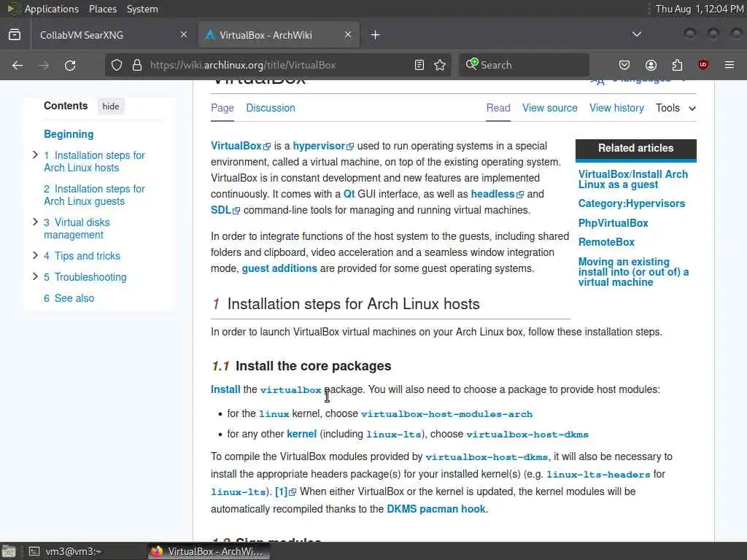
Task: Open the View source tab
Action: pyautogui.click(x=550, y=108)
